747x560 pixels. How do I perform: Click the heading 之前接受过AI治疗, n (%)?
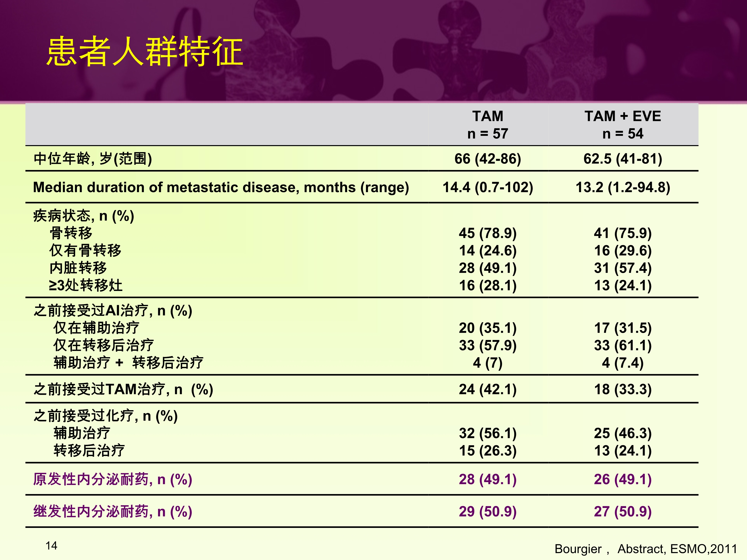point(113,311)
